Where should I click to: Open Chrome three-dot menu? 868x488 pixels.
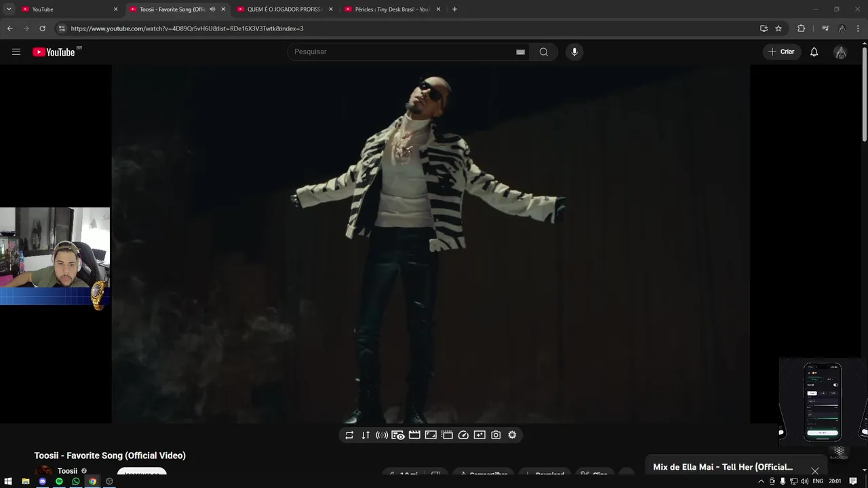coord(858,28)
